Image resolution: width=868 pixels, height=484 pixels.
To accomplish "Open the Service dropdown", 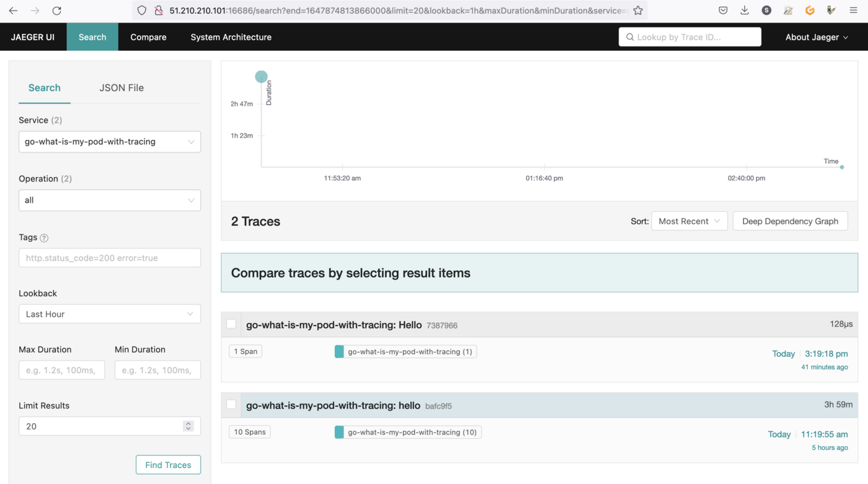I will 110,142.
